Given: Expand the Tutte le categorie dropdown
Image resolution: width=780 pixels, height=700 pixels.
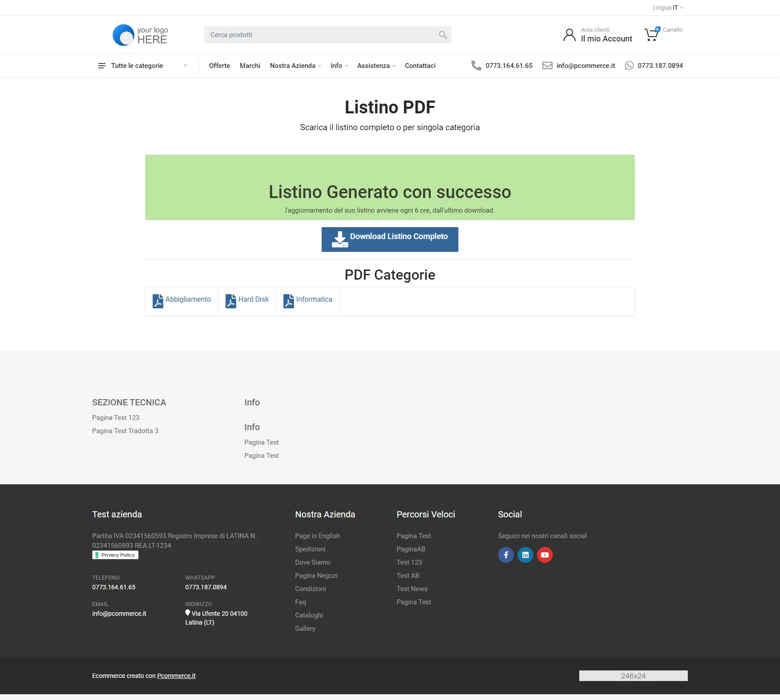Looking at the screenshot, I should point(142,66).
